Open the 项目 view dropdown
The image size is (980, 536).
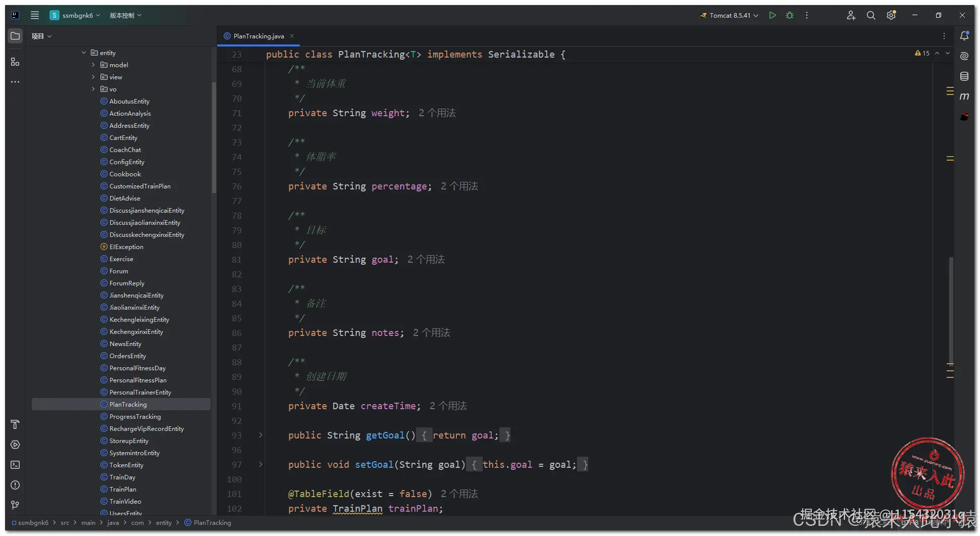pos(41,36)
